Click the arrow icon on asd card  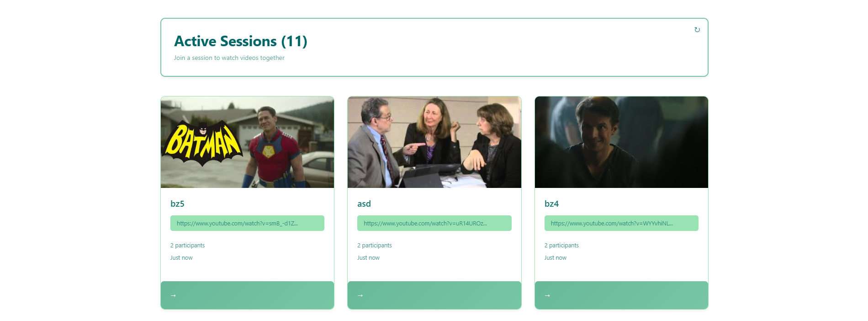click(x=360, y=295)
